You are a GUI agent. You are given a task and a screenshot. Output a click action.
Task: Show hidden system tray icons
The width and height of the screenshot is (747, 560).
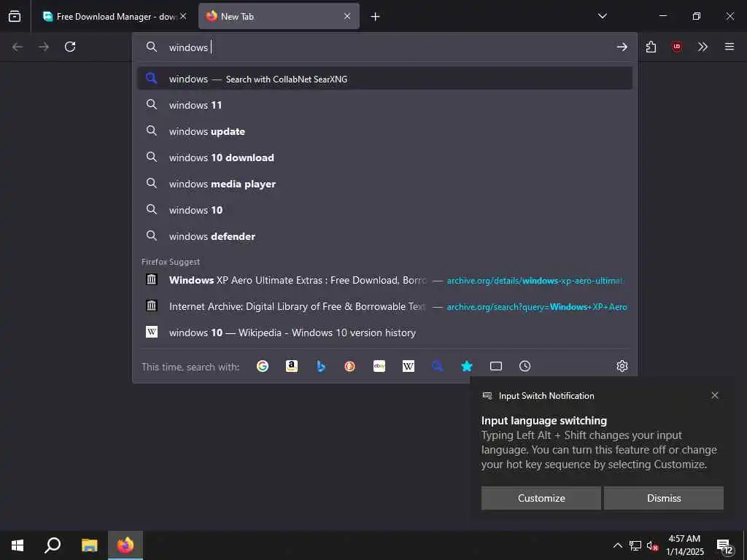(x=617, y=545)
